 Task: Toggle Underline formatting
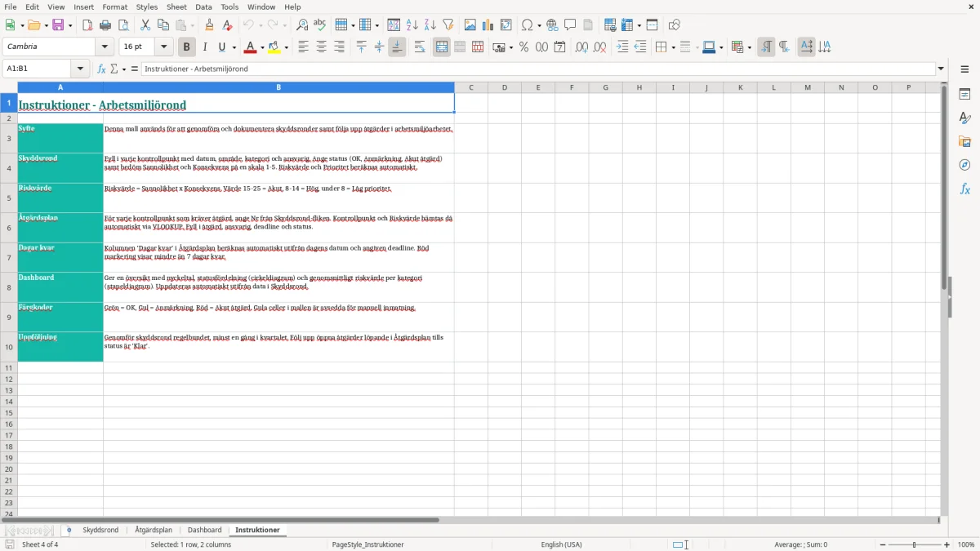tap(221, 47)
